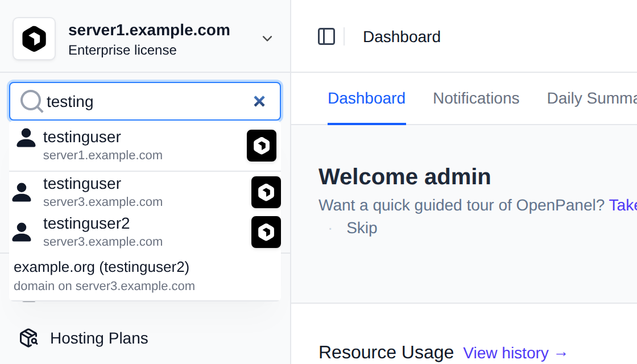Clear the search field with the X

click(x=259, y=101)
